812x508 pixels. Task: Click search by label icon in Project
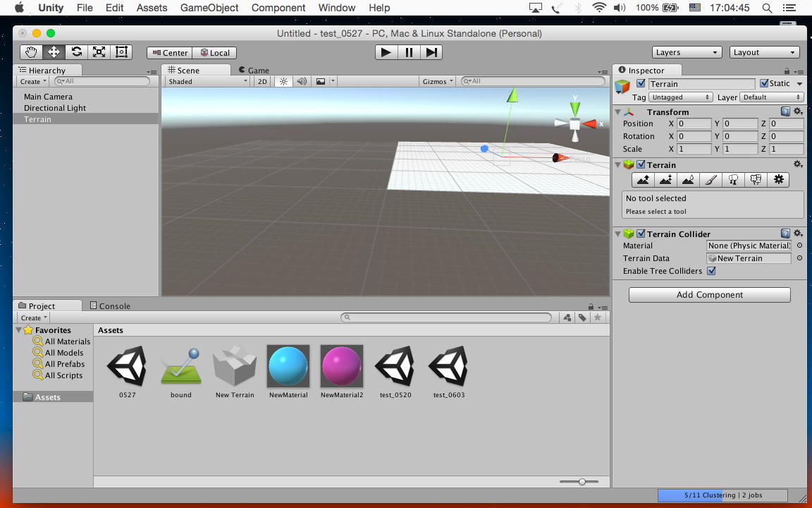pyautogui.click(x=583, y=317)
